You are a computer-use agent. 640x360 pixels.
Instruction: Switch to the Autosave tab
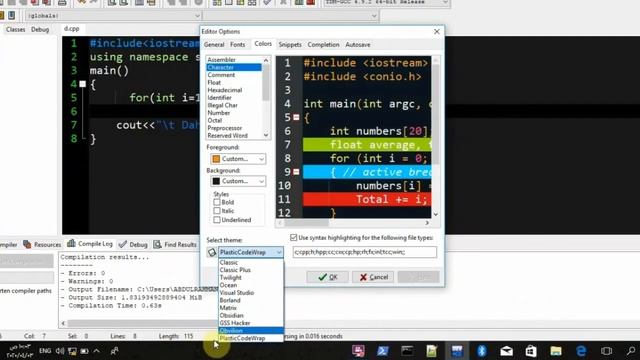358,44
